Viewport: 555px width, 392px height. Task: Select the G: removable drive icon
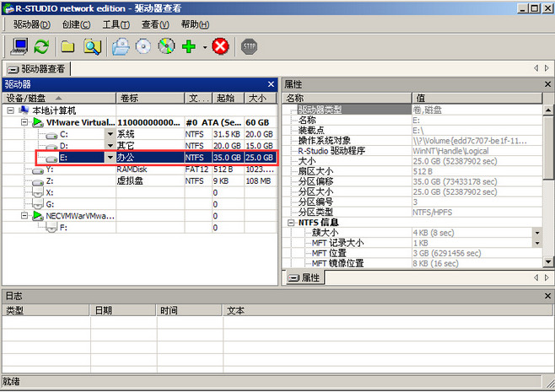tap(38, 204)
